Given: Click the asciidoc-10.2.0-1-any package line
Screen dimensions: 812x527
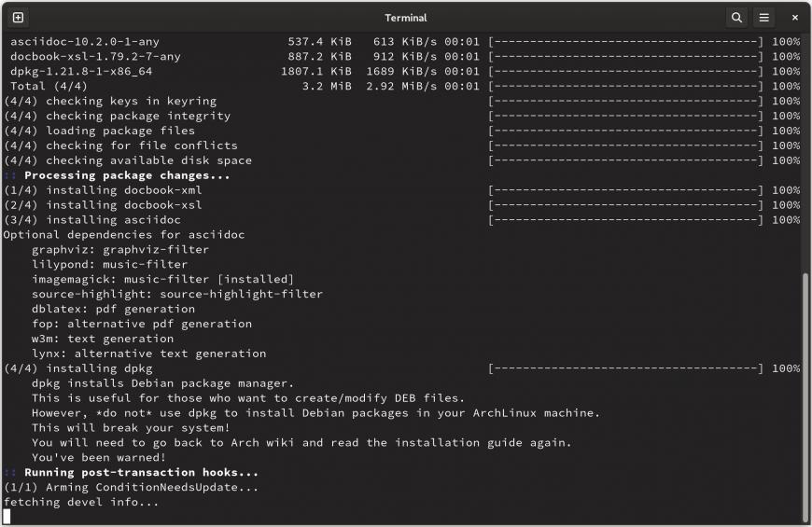Looking at the screenshot, I should (x=405, y=41).
